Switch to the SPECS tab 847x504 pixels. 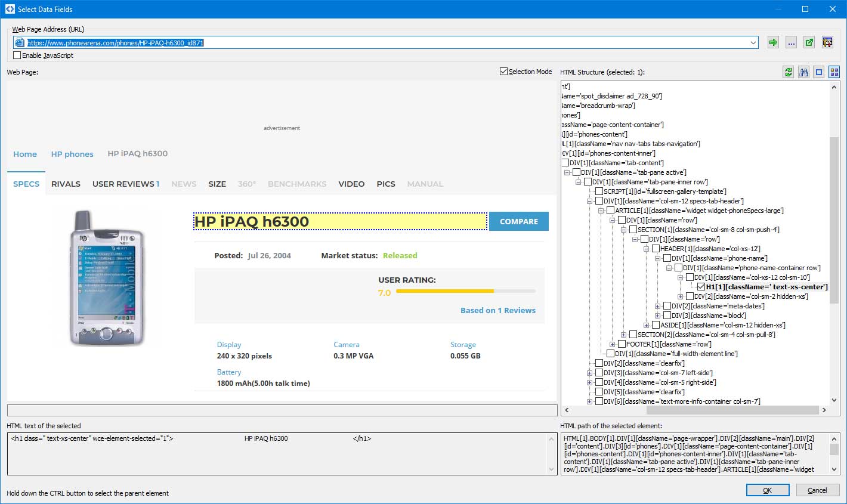26,184
